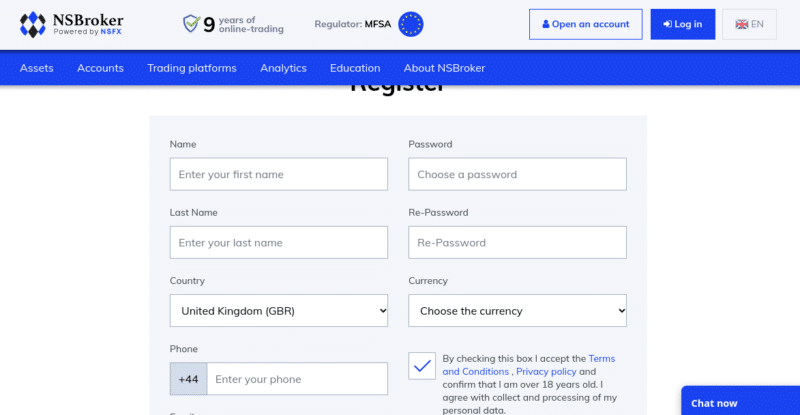The height and width of the screenshot is (415, 800).
Task: Click the UK flag language icon
Action: click(741, 24)
